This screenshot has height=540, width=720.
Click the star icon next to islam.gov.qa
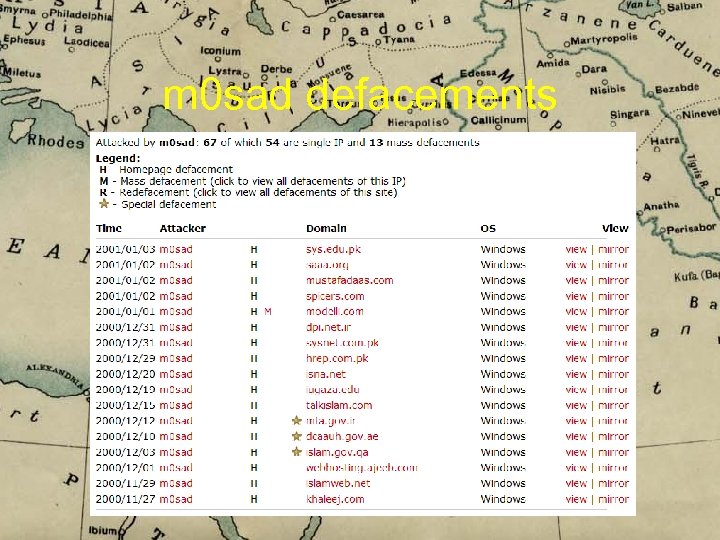297,452
